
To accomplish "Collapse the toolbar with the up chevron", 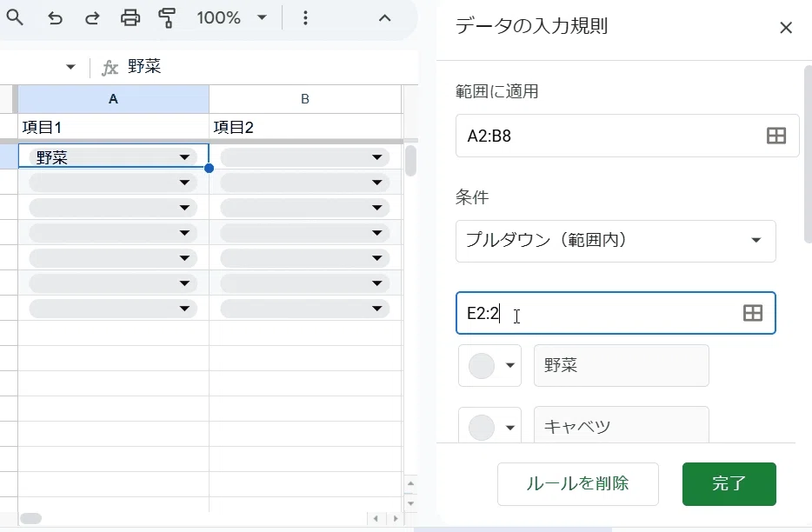I will [x=384, y=18].
